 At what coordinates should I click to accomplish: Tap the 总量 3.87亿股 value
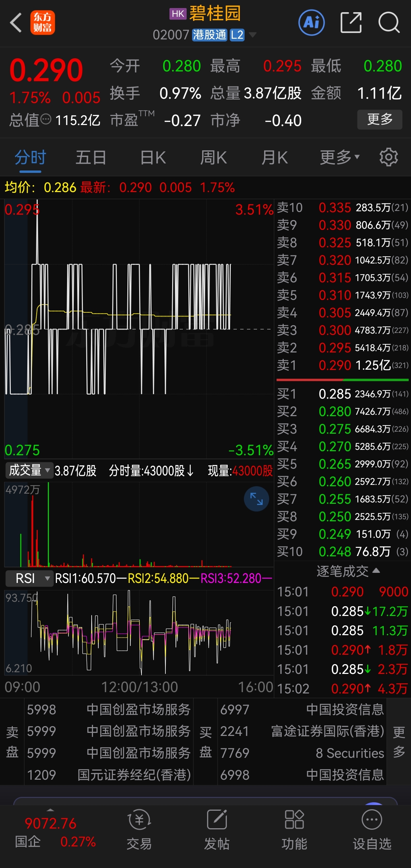click(x=273, y=93)
